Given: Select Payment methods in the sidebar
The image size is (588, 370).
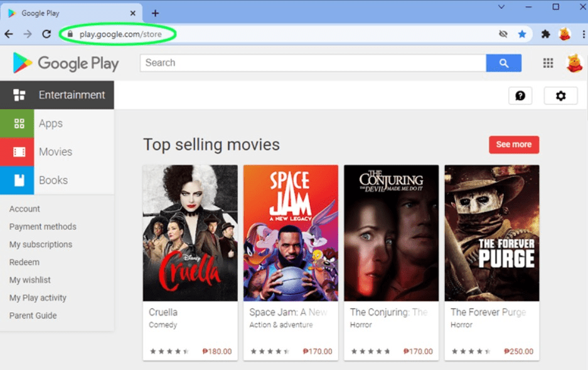Looking at the screenshot, I should [43, 226].
